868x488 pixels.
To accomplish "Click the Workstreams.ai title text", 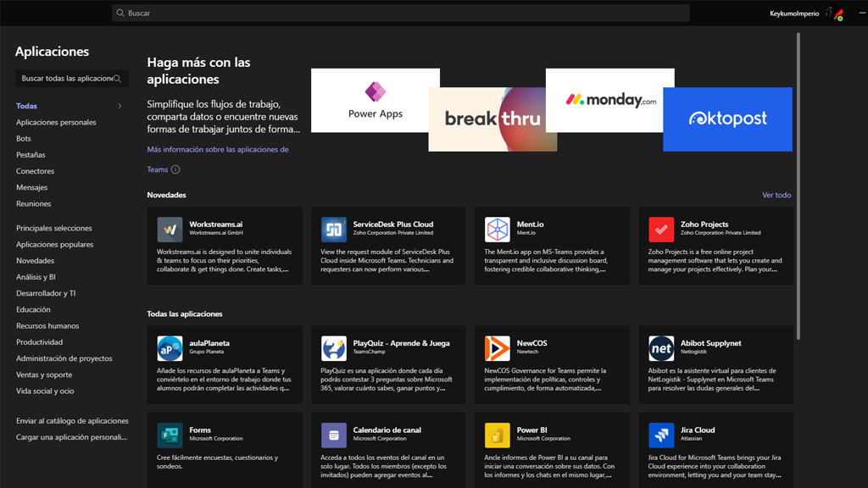I will 216,224.
